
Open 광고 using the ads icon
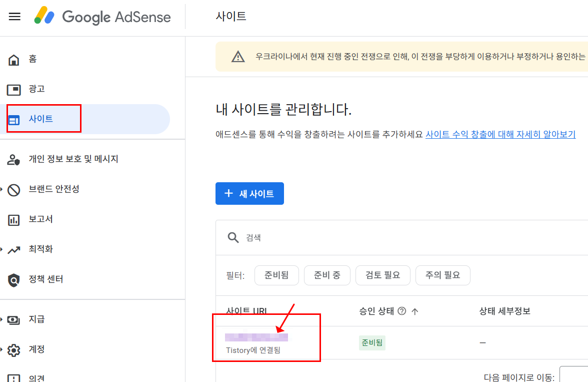click(14, 89)
